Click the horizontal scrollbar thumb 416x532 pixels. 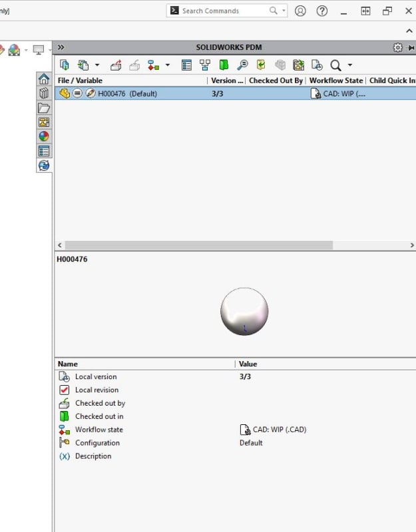click(198, 245)
